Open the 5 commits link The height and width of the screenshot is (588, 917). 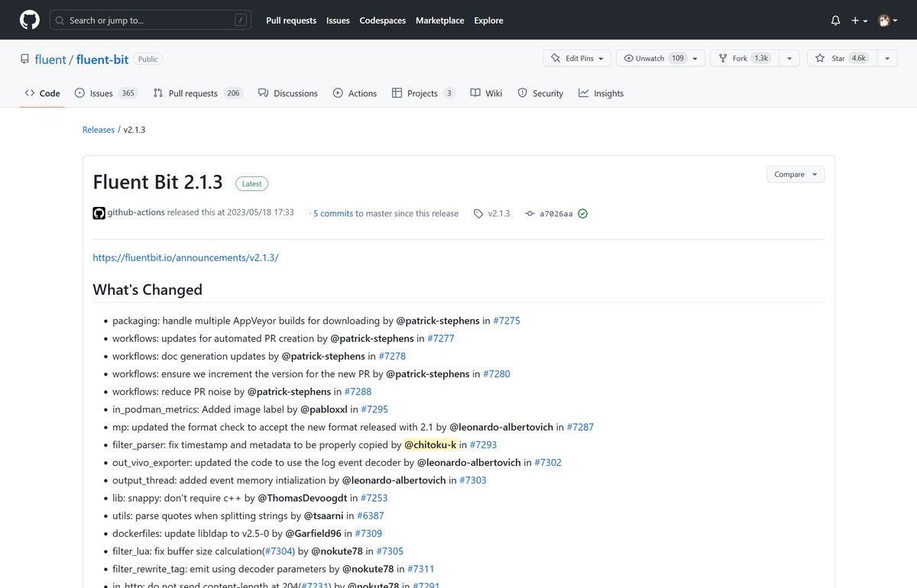tap(333, 214)
